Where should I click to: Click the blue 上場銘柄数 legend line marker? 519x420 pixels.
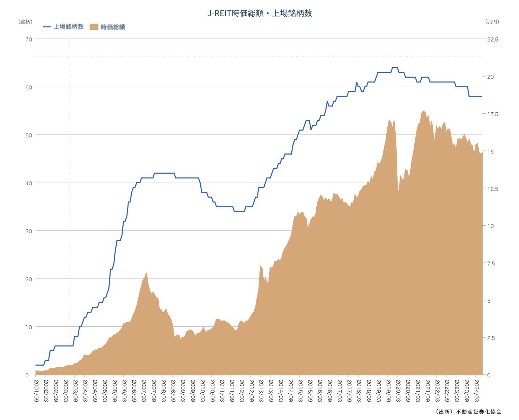pos(47,27)
